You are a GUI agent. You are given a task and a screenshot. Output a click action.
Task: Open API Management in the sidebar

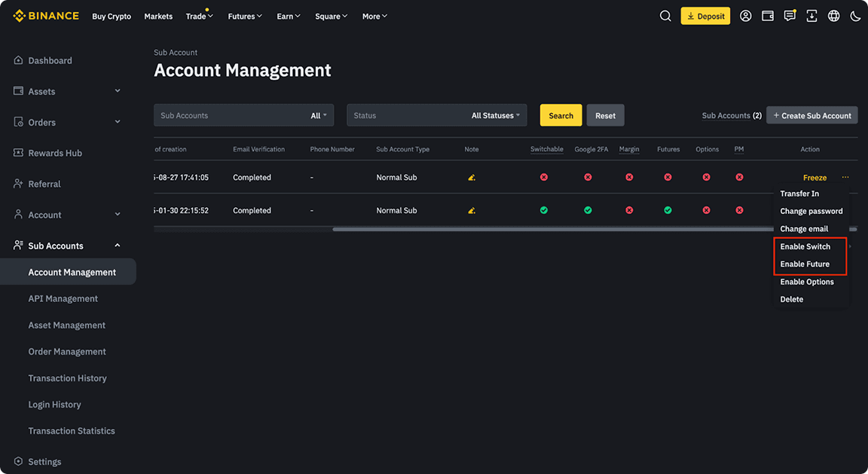(x=63, y=298)
